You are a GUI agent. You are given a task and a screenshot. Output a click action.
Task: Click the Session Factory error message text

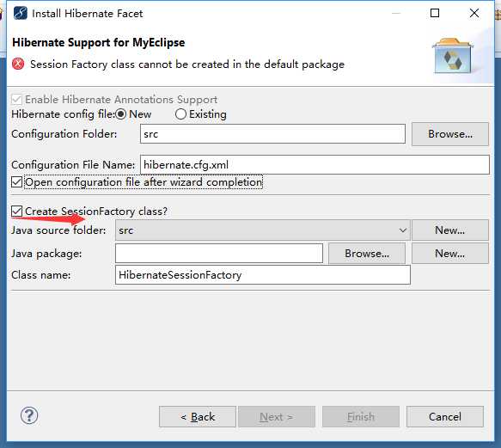(x=187, y=64)
